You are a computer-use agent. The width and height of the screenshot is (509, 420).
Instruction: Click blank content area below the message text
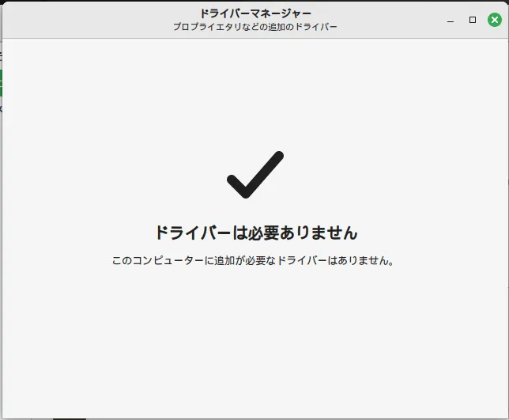[x=254, y=340]
